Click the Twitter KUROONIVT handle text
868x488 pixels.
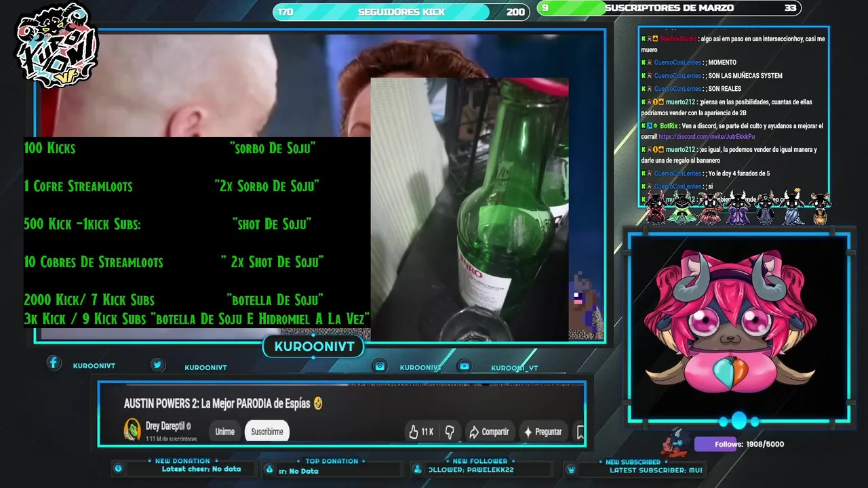(x=205, y=368)
